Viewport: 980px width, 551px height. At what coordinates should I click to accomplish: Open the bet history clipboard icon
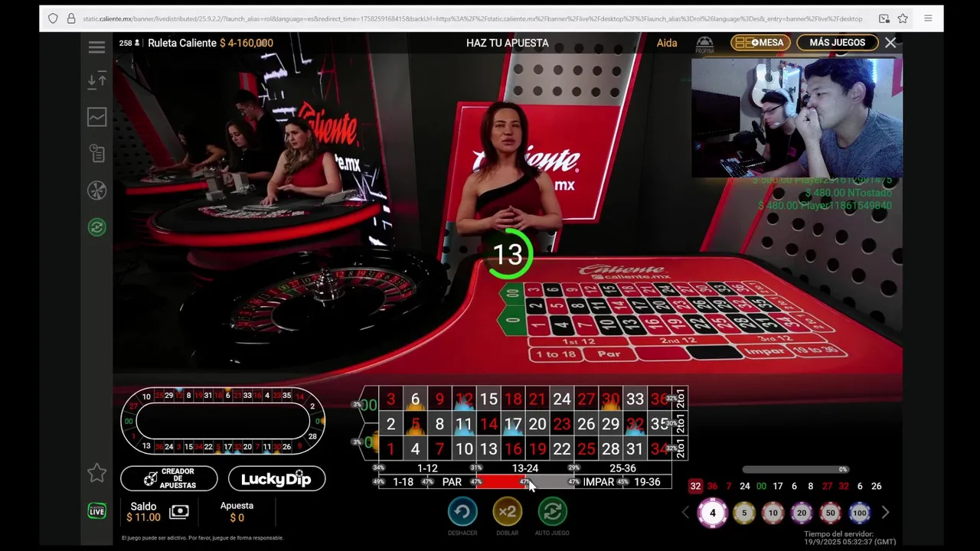coord(96,154)
